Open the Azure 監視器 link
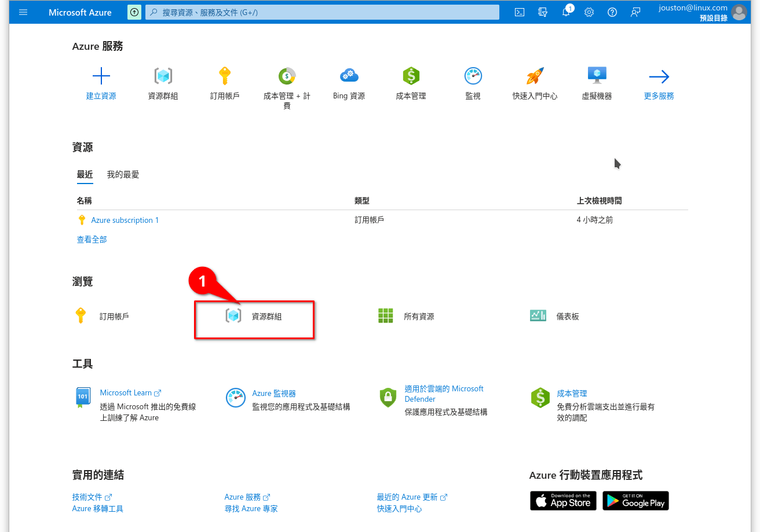The height and width of the screenshot is (532, 760). click(x=274, y=393)
